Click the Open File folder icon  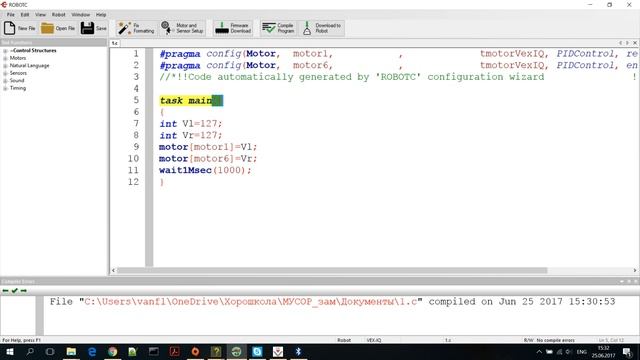pos(47,28)
